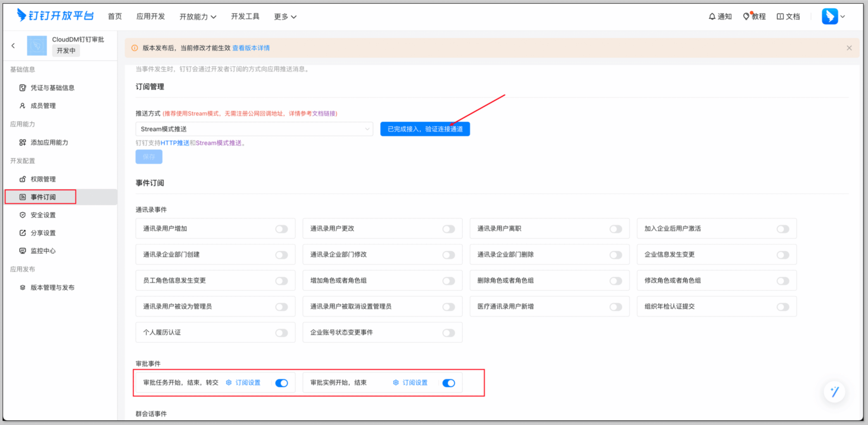Open the 查看版本详情 link
This screenshot has width=868, height=425.
(251, 48)
